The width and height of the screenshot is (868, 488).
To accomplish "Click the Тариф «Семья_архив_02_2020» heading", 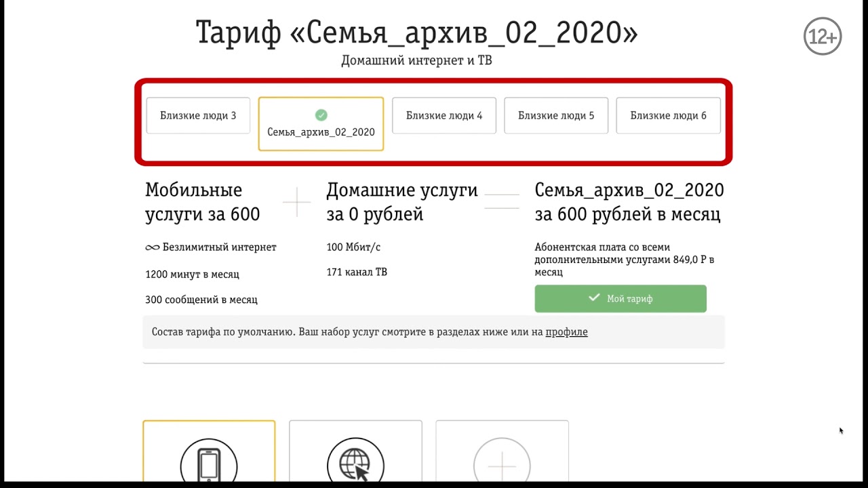I will [416, 33].
